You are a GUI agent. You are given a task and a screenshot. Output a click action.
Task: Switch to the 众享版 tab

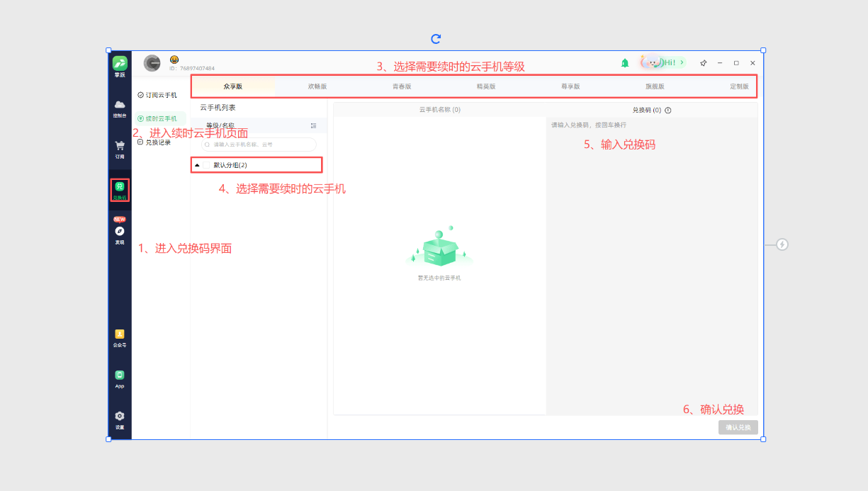(233, 86)
